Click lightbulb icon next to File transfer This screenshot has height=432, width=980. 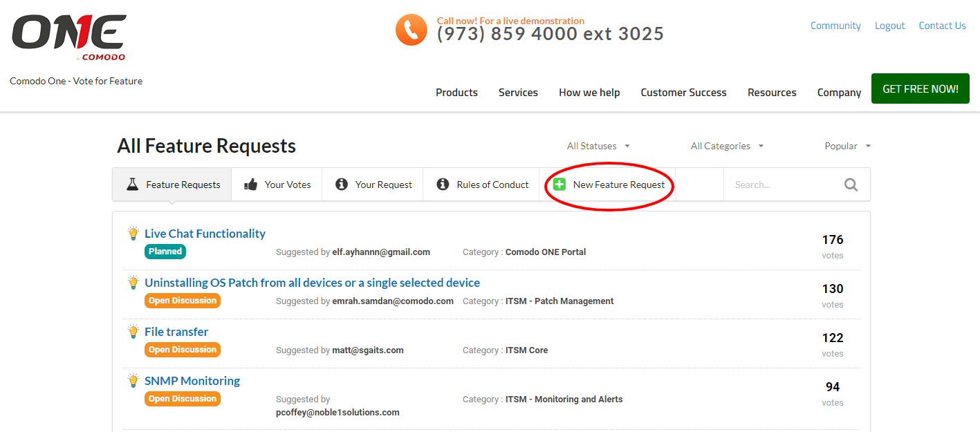[133, 332]
